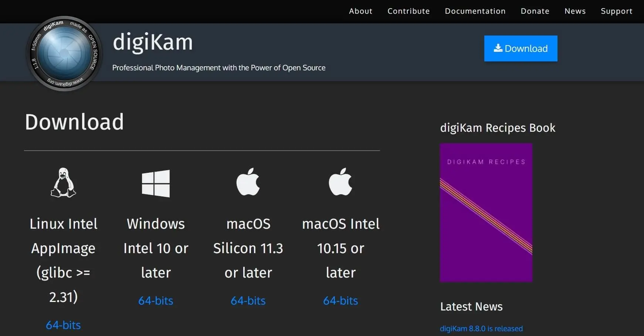
Task: Click the download arrow icon inside the Download button
Action: (x=498, y=48)
